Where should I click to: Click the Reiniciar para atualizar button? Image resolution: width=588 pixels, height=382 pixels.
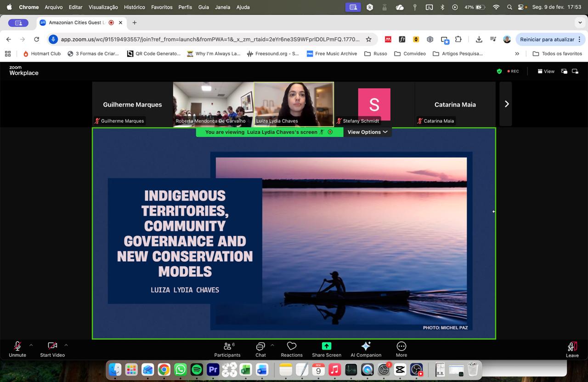point(547,40)
